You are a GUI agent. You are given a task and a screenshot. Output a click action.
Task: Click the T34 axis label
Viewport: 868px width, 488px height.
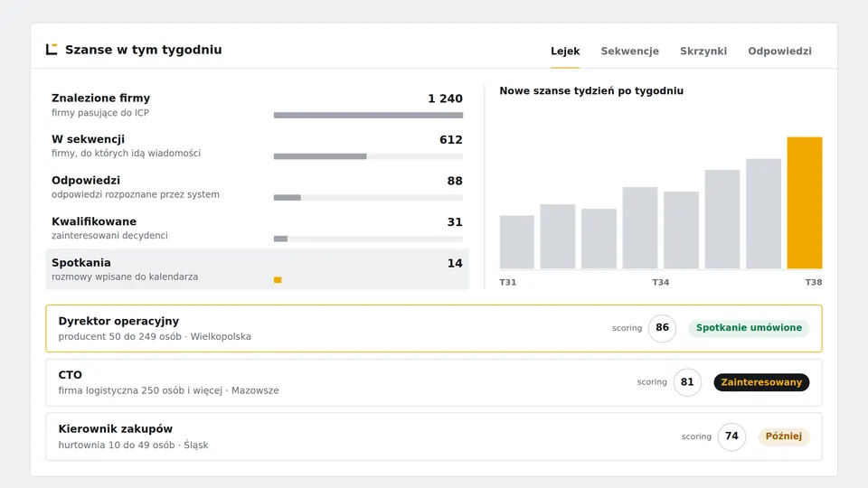pos(660,282)
